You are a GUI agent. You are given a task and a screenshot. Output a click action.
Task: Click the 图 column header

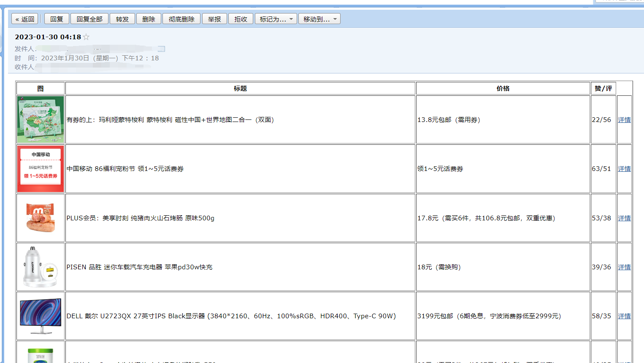(41, 88)
